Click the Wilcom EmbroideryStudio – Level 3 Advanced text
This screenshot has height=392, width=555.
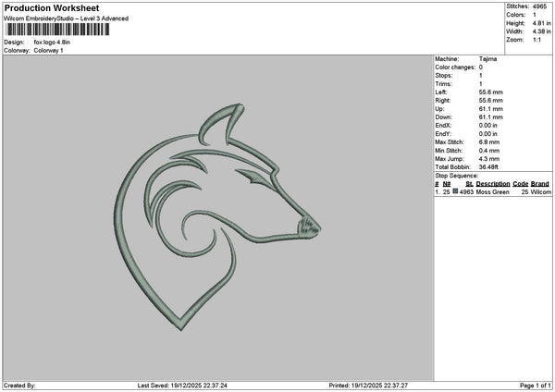pyautogui.click(x=67, y=18)
